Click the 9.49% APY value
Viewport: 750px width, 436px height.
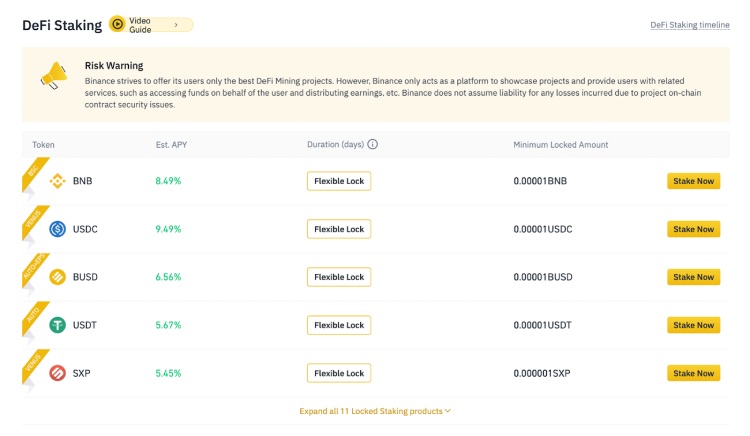pos(168,229)
